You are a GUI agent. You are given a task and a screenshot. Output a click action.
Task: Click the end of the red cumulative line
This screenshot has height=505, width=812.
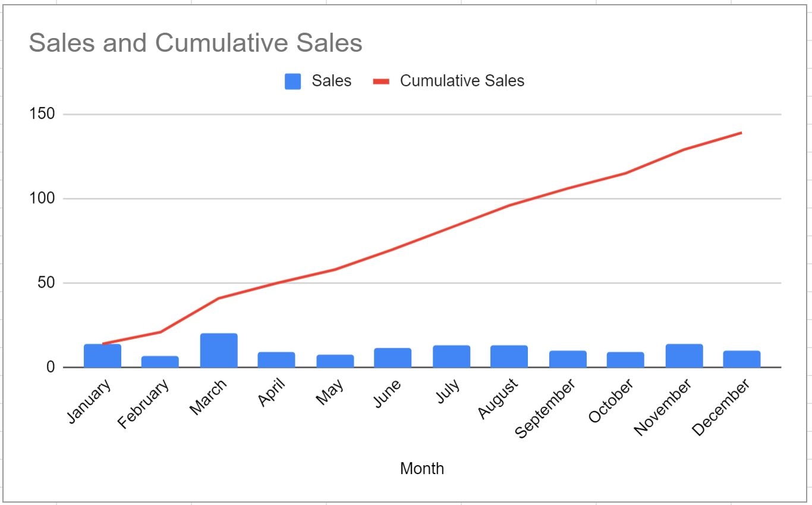(x=741, y=132)
